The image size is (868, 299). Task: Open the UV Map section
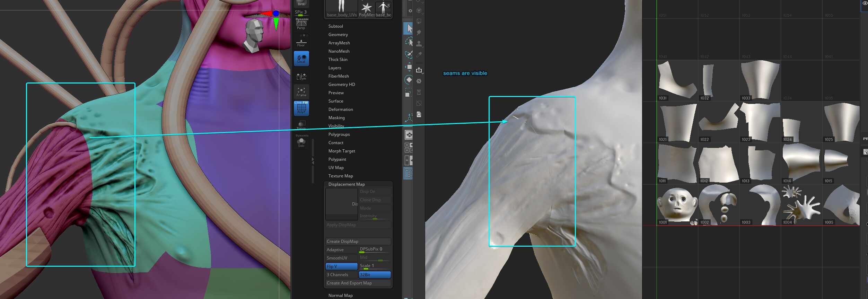336,168
